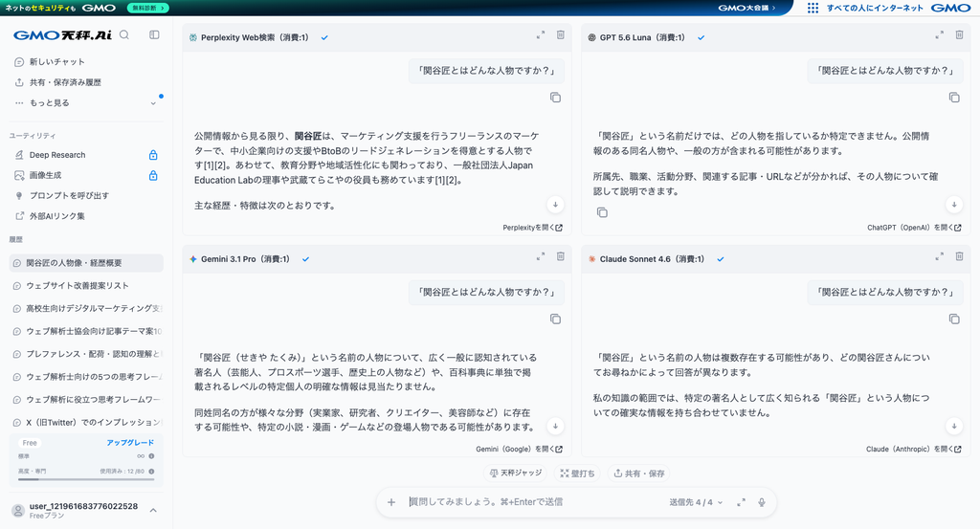Image resolution: width=980 pixels, height=529 pixels.
Task: Open the 送信先 4 / 4 dropdown
Action: [696, 502]
